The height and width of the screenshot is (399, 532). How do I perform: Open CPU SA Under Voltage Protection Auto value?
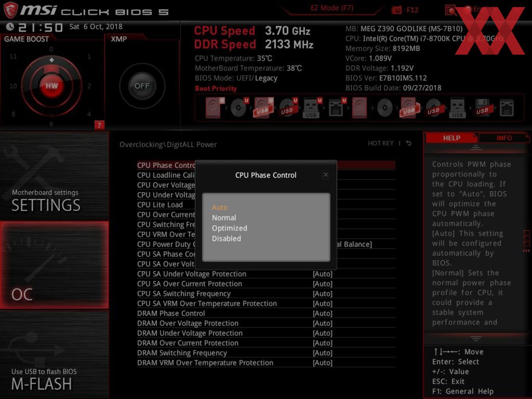click(323, 274)
